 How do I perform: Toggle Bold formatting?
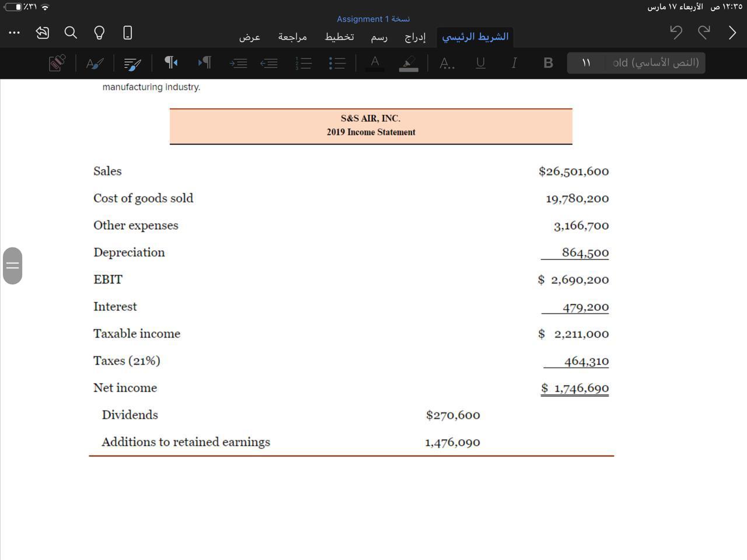point(548,63)
